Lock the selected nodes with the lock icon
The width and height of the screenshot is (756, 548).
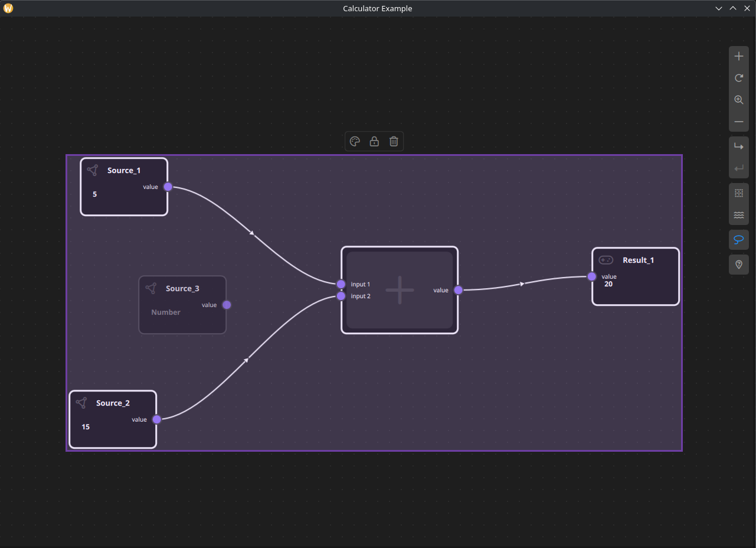pos(374,141)
